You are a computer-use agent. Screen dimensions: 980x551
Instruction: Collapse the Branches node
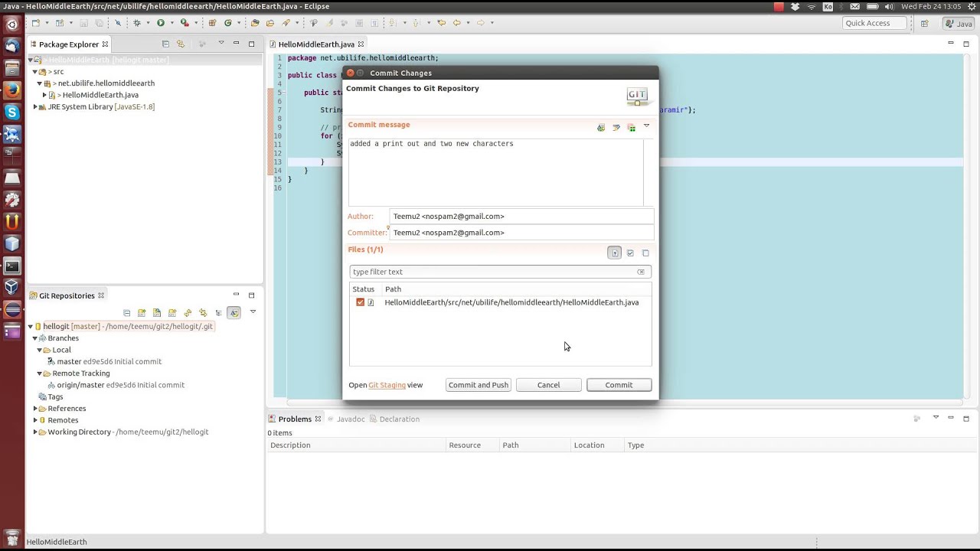click(x=35, y=338)
